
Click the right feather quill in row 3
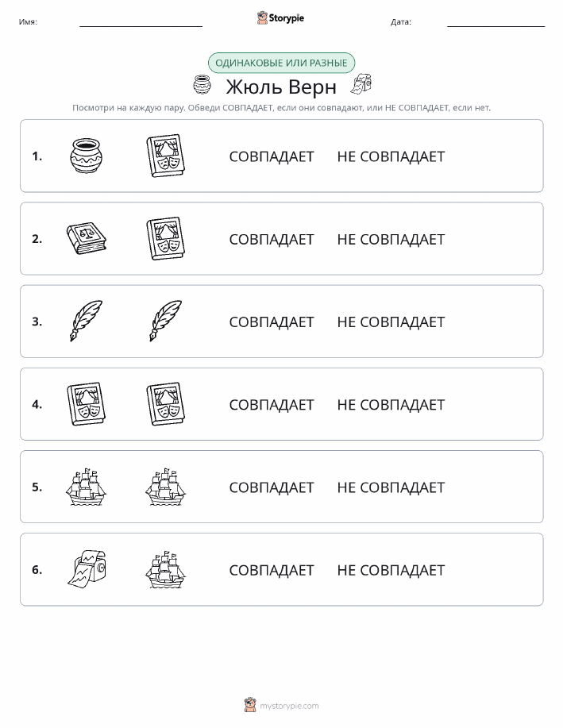(x=166, y=321)
